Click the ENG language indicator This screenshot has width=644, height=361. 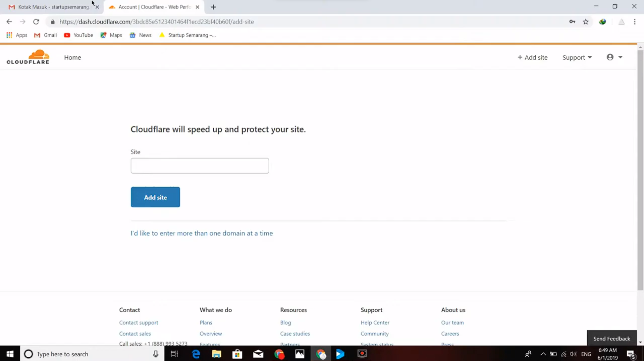586,354
